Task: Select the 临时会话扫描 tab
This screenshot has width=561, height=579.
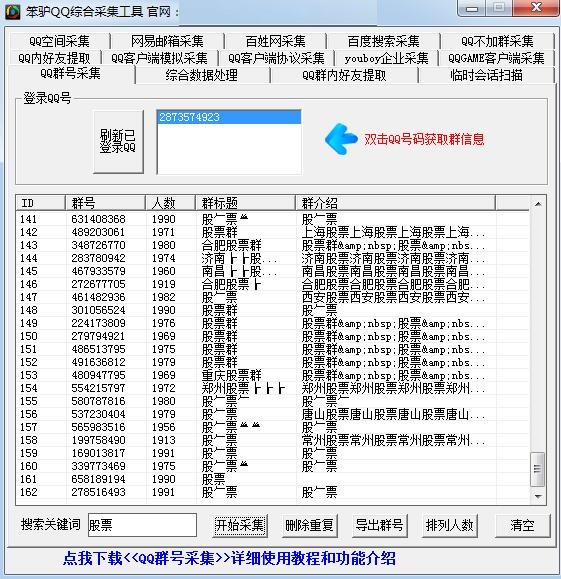Action: pyautogui.click(x=486, y=75)
